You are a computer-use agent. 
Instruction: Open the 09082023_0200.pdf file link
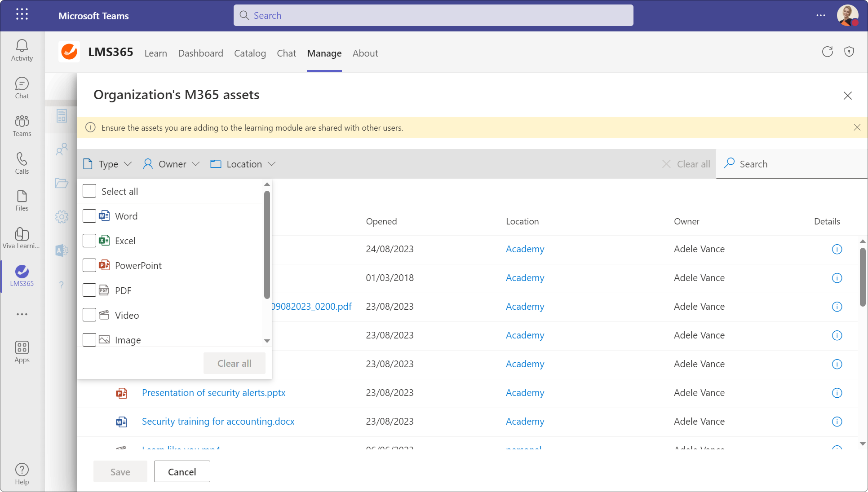click(x=312, y=307)
